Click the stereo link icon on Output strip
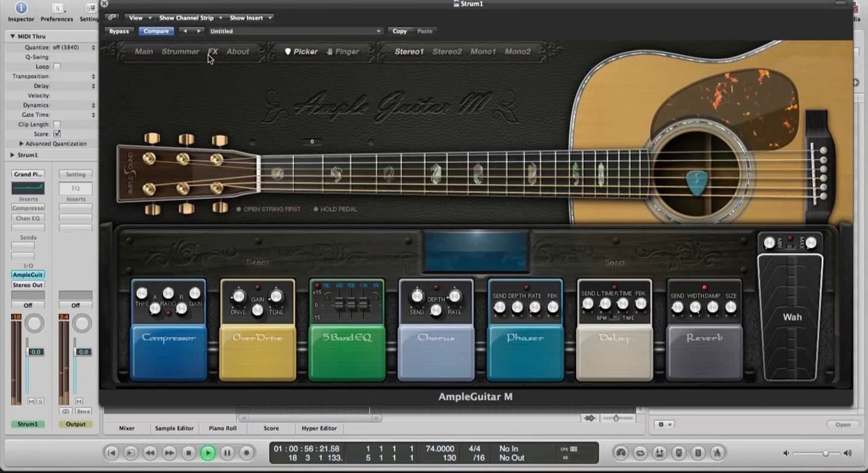This screenshot has height=473, width=868. tap(65, 411)
